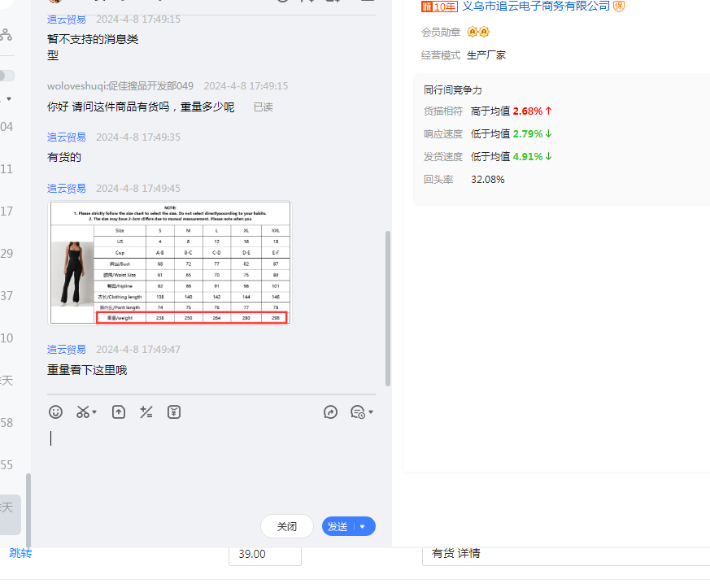Open the calculator icon in chat toolbar
Screen dimensions: 710x588
click(x=146, y=412)
